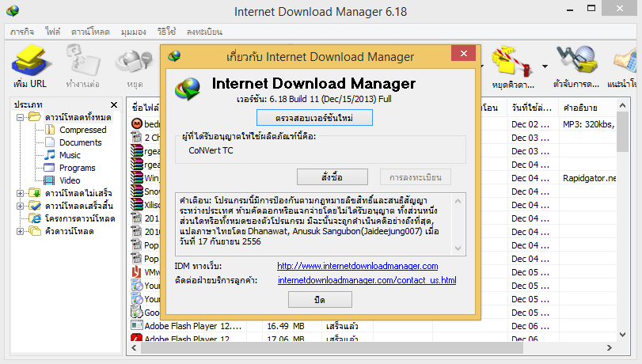Viewport: 642px width, 364px height.
Task: Select the Documents category
Action: point(80,142)
